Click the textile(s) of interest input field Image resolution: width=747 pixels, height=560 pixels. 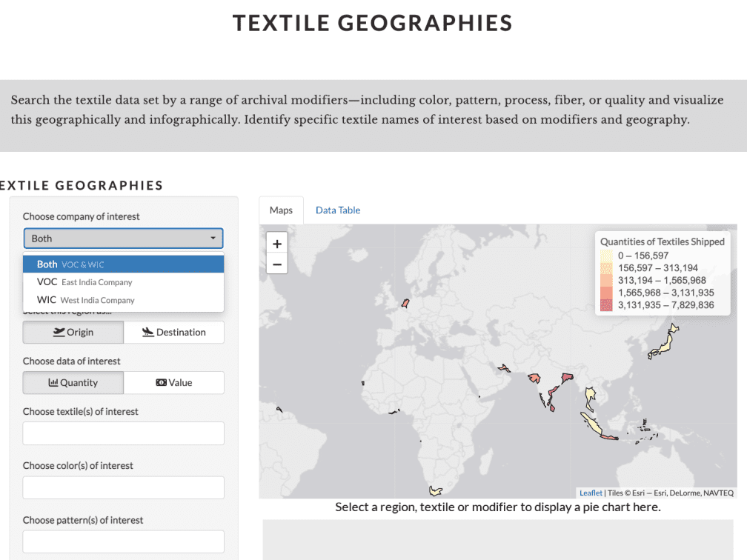click(123, 433)
